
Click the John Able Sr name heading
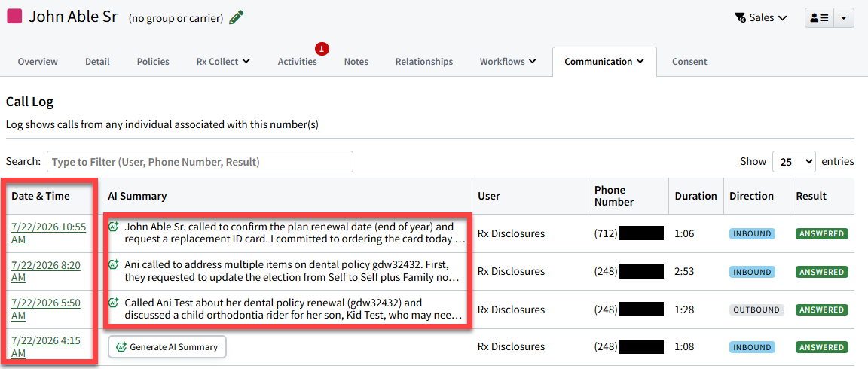pos(73,16)
